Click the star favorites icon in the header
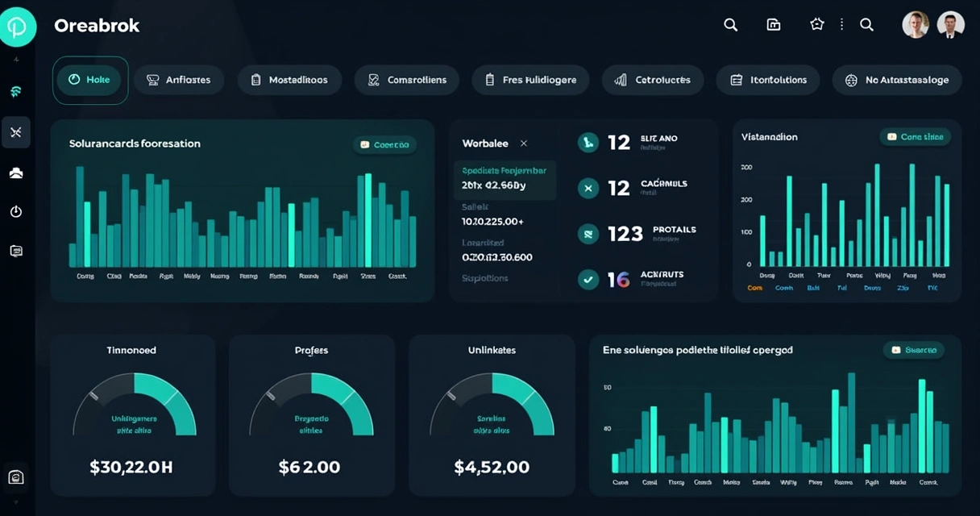Image resolution: width=980 pixels, height=516 pixels. (x=816, y=24)
